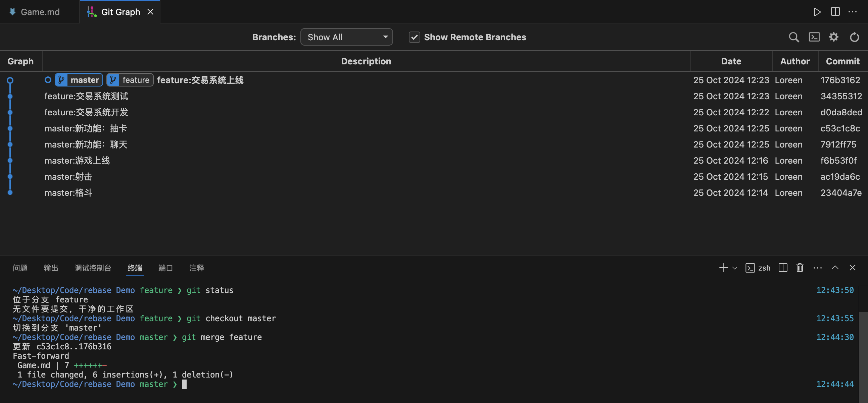This screenshot has width=868, height=403.
Task: Select commit master:格斗
Action: tap(68, 193)
